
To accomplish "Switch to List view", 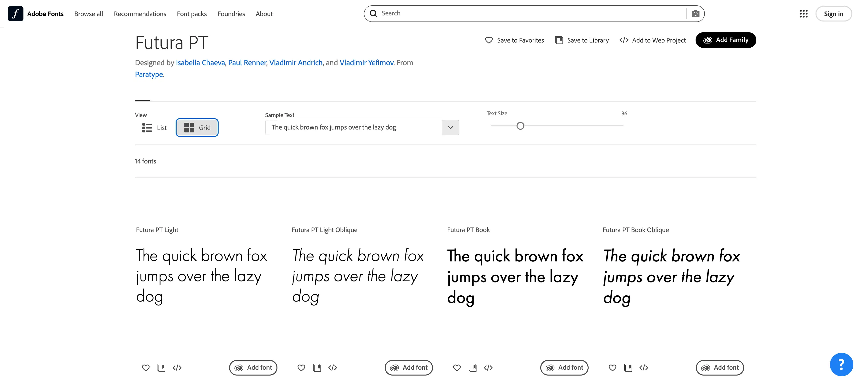I will point(154,128).
